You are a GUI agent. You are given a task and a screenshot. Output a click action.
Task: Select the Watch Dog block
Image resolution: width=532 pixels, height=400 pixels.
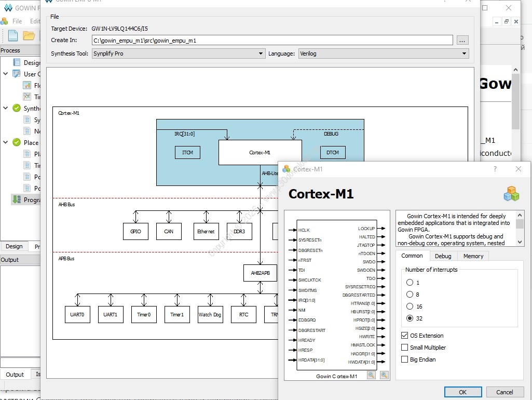pyautogui.click(x=210, y=314)
